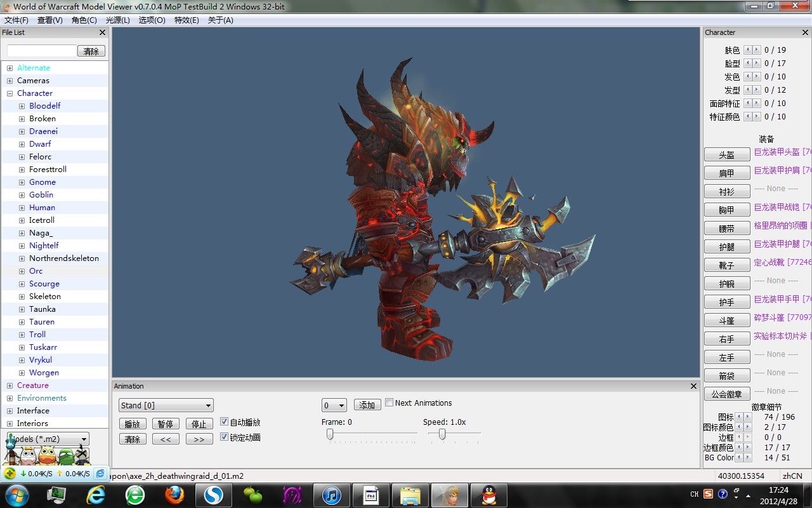Open the 选项(O) menu

click(152, 20)
